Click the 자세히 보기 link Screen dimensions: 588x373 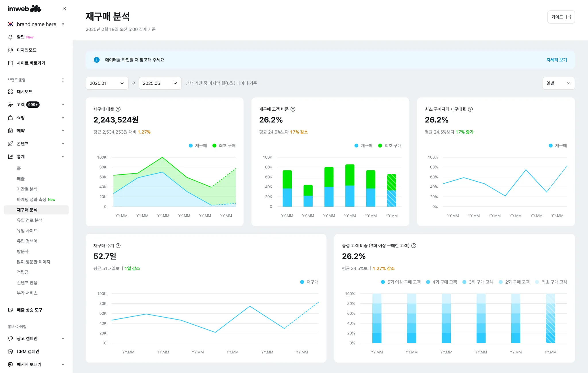[x=556, y=60]
